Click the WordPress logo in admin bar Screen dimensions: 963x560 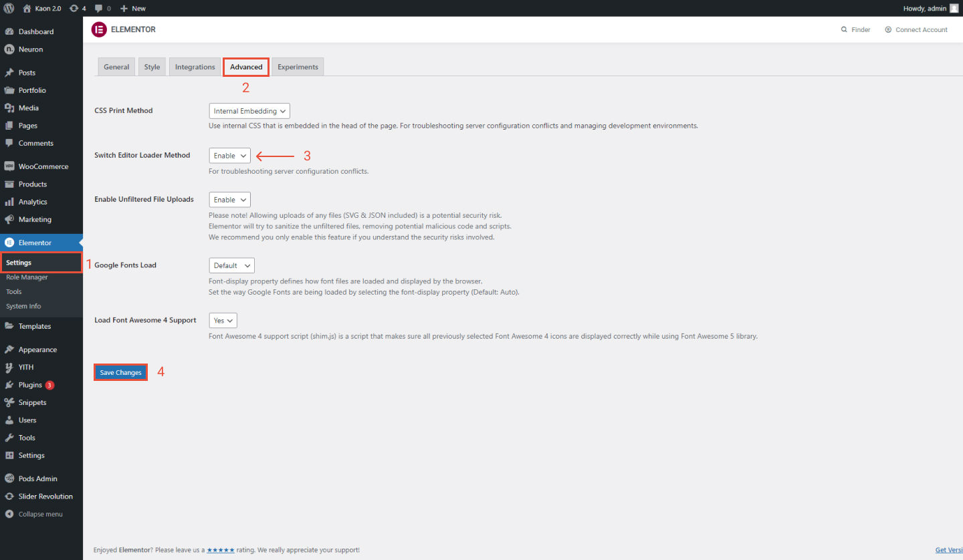coord(9,8)
